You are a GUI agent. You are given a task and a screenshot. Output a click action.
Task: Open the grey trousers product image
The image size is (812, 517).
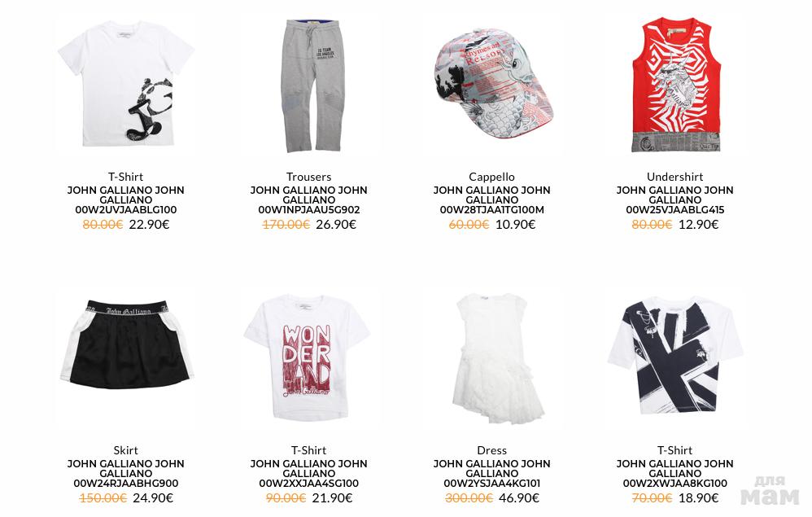(x=308, y=85)
